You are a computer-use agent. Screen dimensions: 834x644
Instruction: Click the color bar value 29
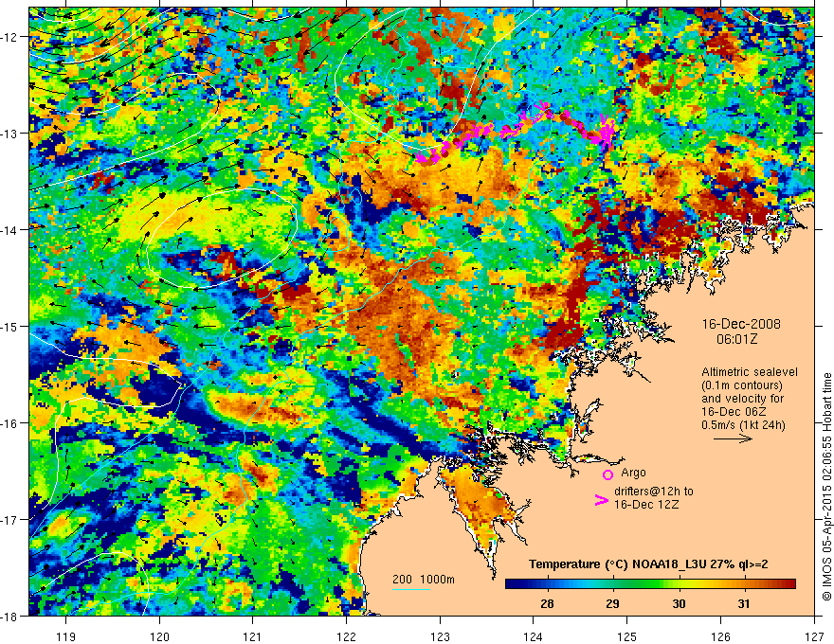tap(612, 603)
